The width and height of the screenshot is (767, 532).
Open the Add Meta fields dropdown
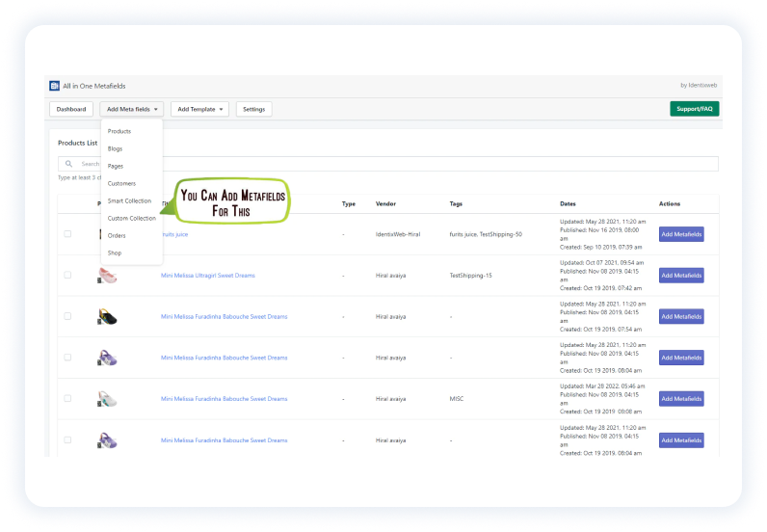pos(133,109)
